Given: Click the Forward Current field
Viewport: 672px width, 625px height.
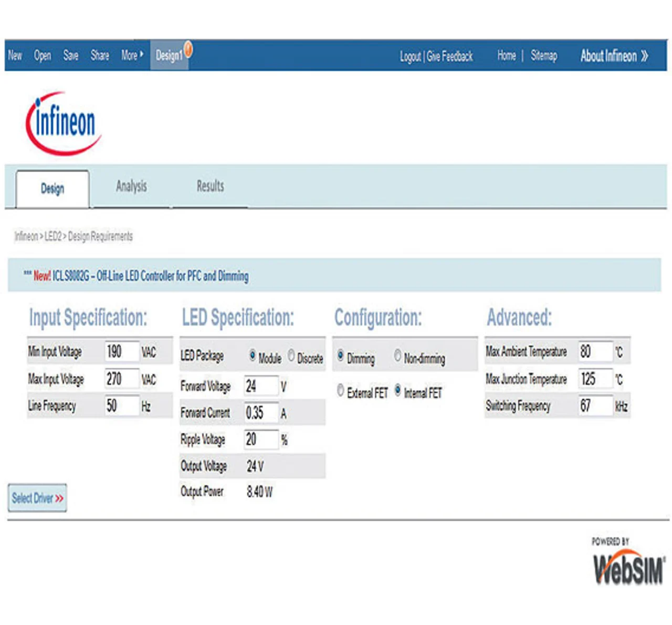Looking at the screenshot, I should coord(261,413).
